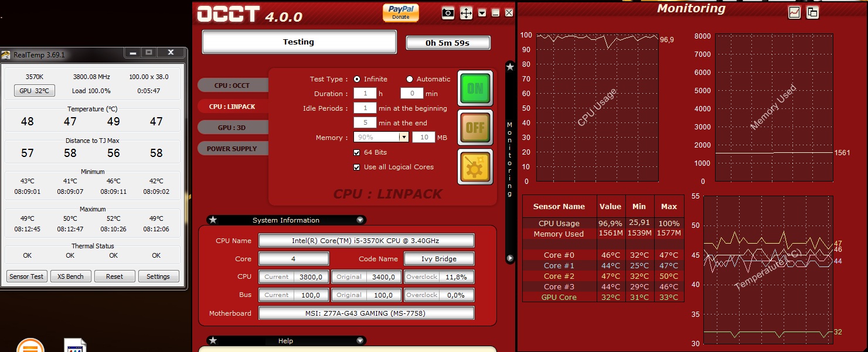This screenshot has width=868, height=352.
Task: Click the Core #2 sensor row
Action: tap(603, 276)
